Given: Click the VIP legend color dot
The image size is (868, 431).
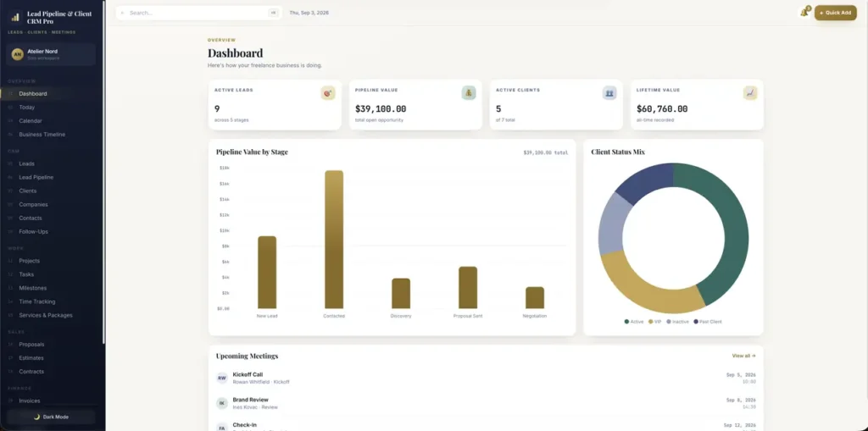Looking at the screenshot, I should (x=650, y=322).
